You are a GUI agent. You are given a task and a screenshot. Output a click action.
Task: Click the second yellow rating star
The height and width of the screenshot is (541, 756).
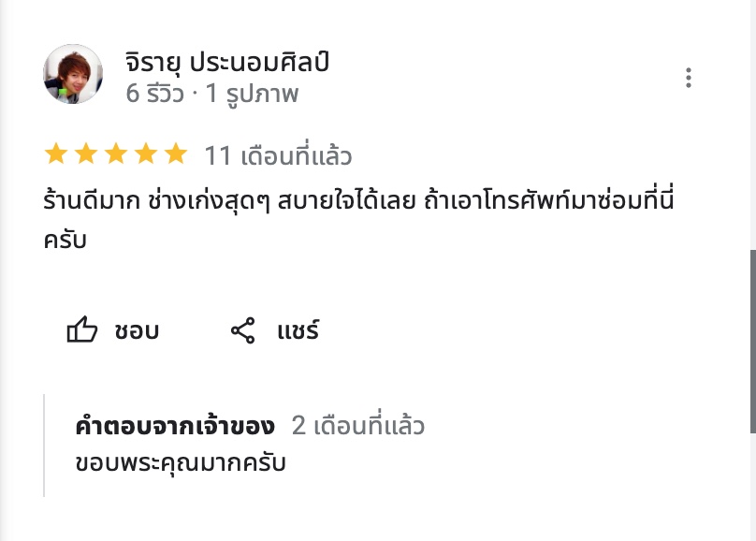coord(85,154)
